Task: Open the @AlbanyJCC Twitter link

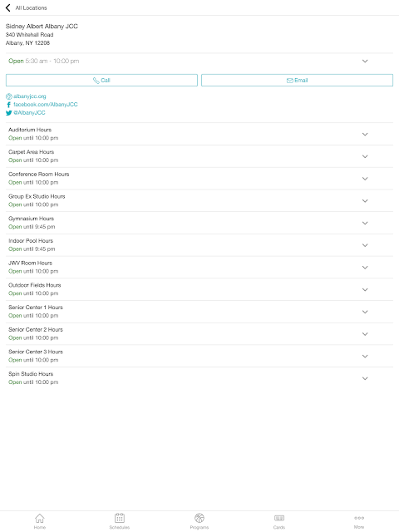Action: click(29, 113)
